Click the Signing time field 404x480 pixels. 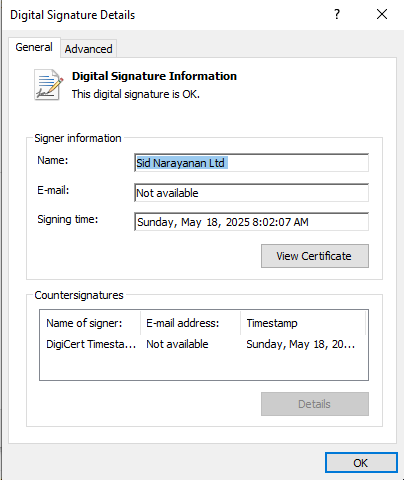click(251, 222)
